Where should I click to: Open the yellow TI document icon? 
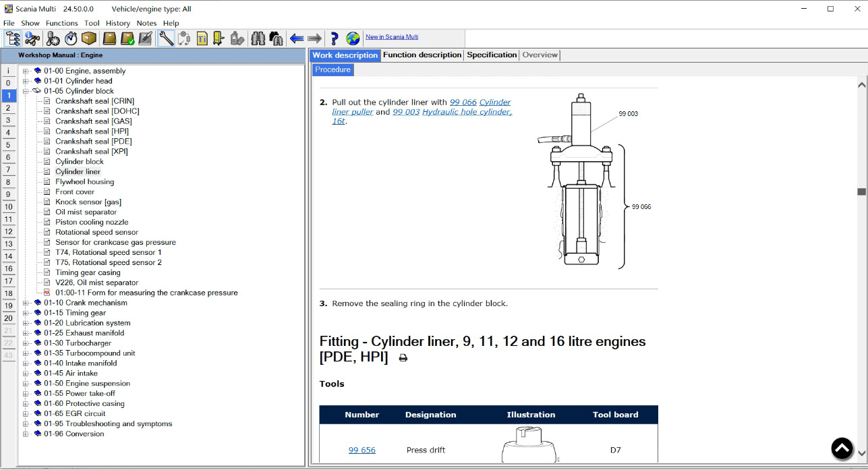pos(202,38)
